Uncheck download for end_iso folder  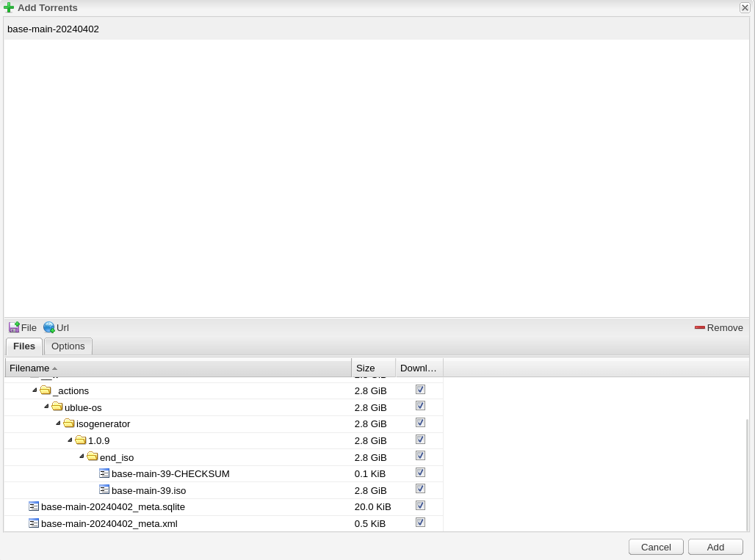(x=420, y=456)
